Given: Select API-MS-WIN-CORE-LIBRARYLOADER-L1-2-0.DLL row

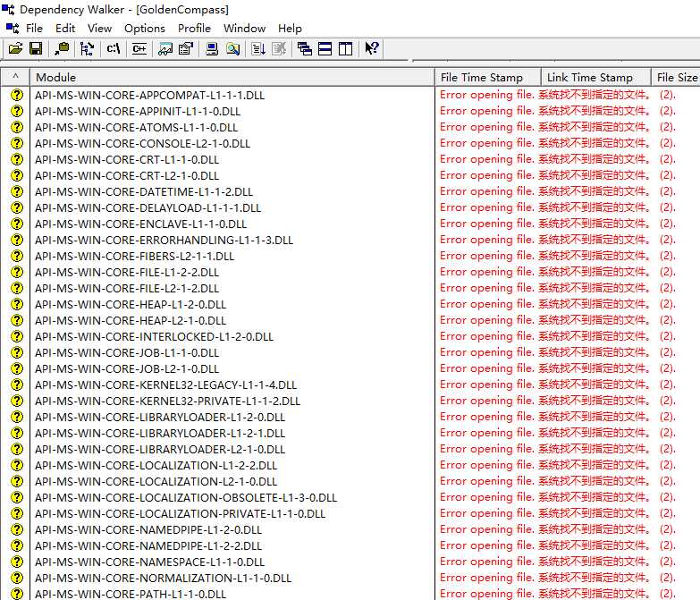Looking at the screenshot, I should tap(350, 417).
